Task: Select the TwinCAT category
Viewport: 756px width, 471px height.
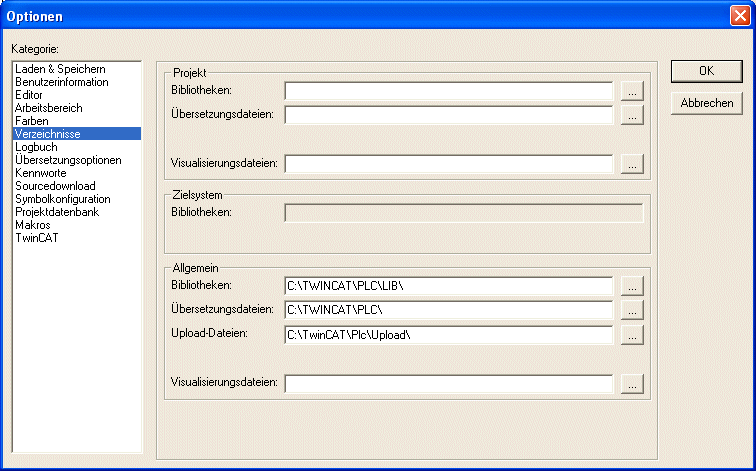Action: 36,238
